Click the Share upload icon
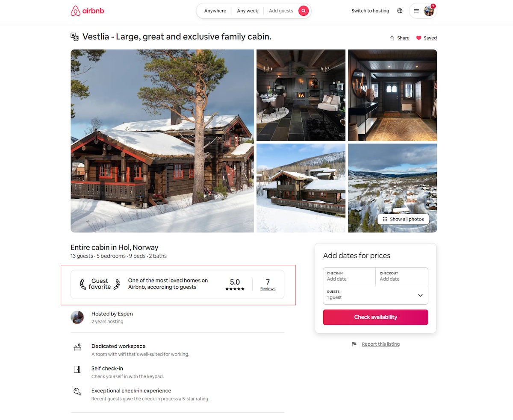Screen dimensions: 513x420 (x=392, y=38)
